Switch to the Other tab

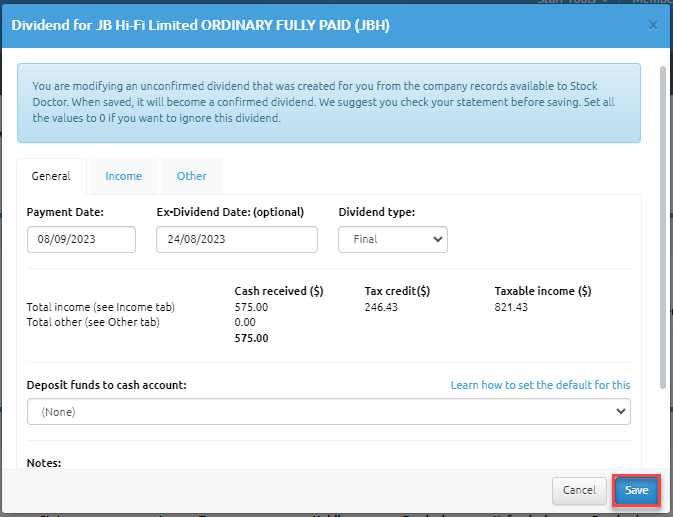coord(192,176)
